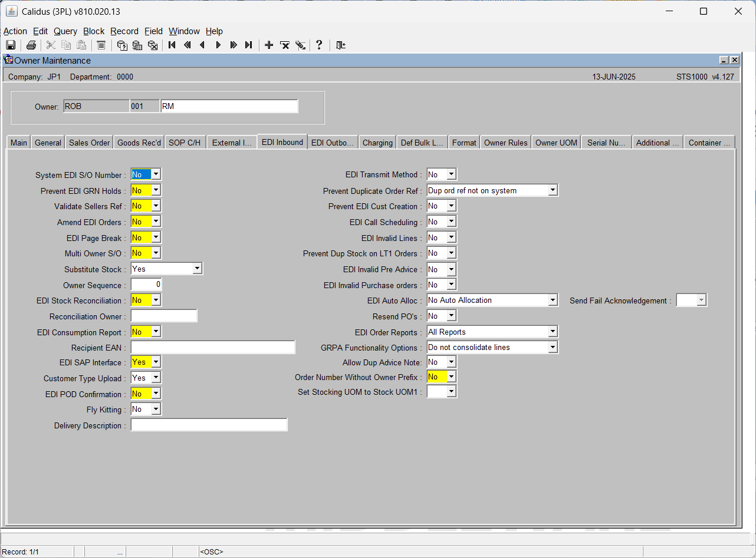
Task: Open the EDI Auto Alloc dropdown
Action: 553,300
